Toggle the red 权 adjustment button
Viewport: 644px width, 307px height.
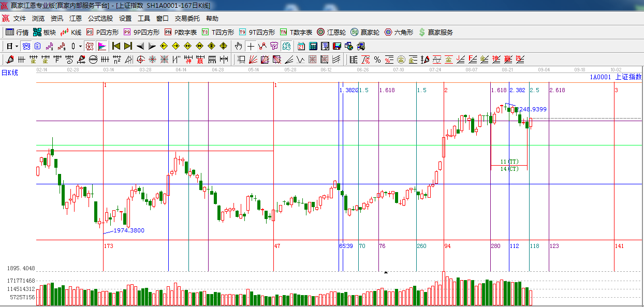click(x=90, y=46)
